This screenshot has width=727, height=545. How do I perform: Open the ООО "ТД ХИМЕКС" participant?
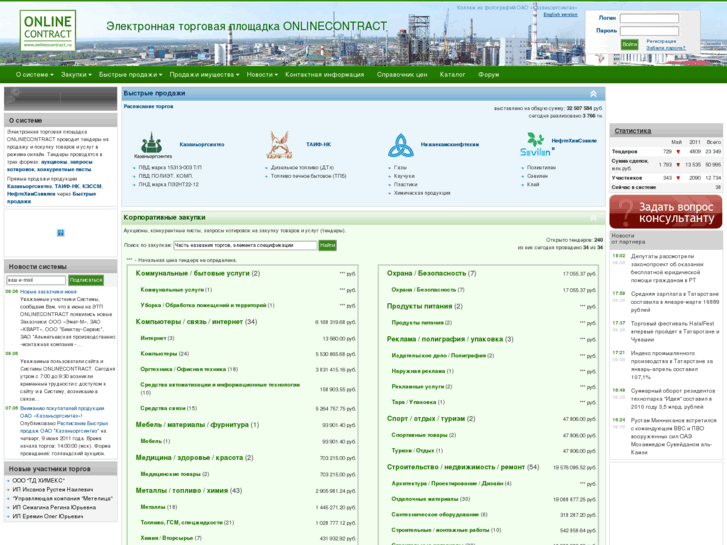tap(38, 481)
